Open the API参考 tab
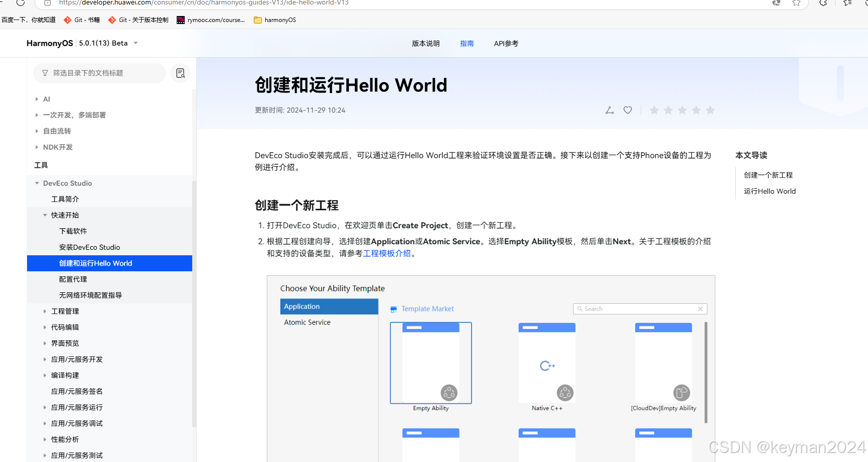Viewport: 868px width, 462px height. pos(506,44)
